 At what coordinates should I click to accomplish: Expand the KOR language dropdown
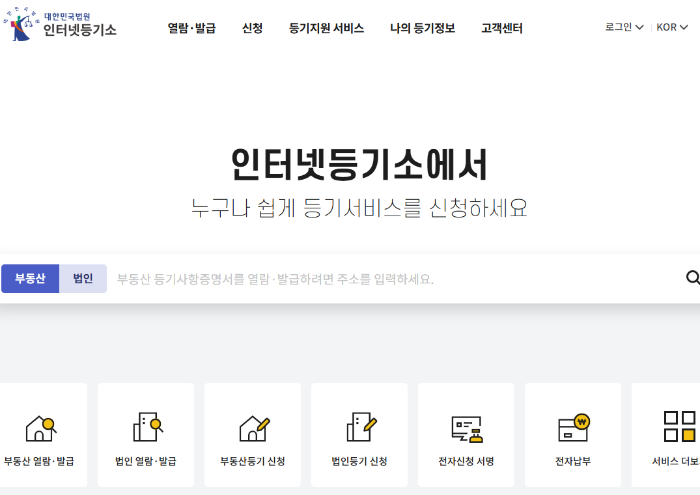tap(672, 27)
